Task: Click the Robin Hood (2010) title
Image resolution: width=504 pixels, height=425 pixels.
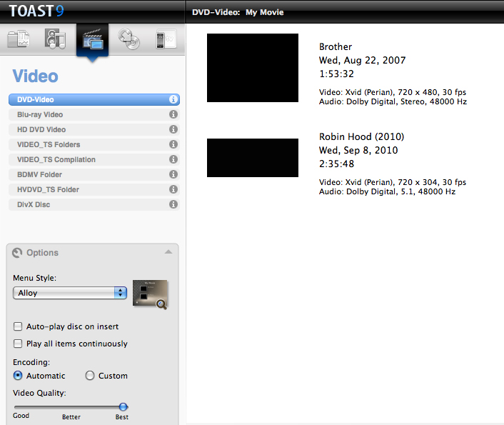Action: [362, 136]
